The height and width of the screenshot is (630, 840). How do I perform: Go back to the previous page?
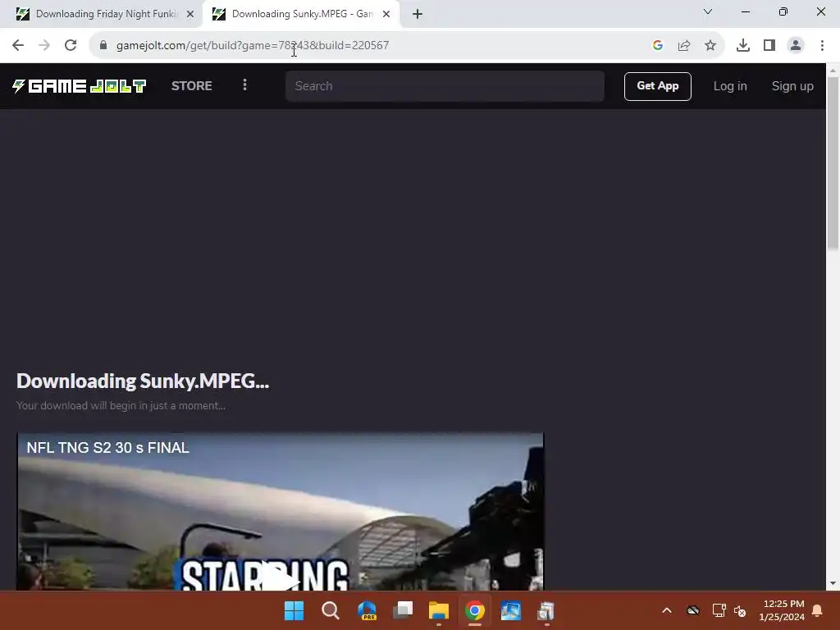point(18,46)
